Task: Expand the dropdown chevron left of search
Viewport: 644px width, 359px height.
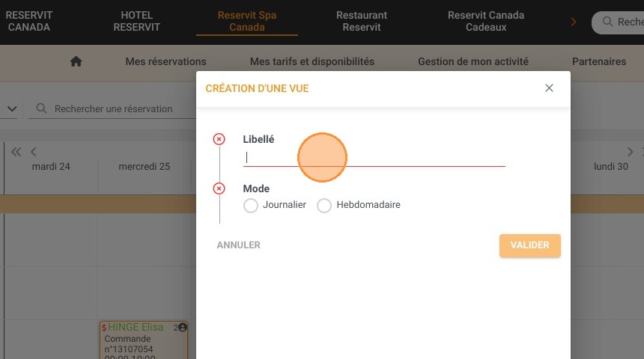Action: 12,108
